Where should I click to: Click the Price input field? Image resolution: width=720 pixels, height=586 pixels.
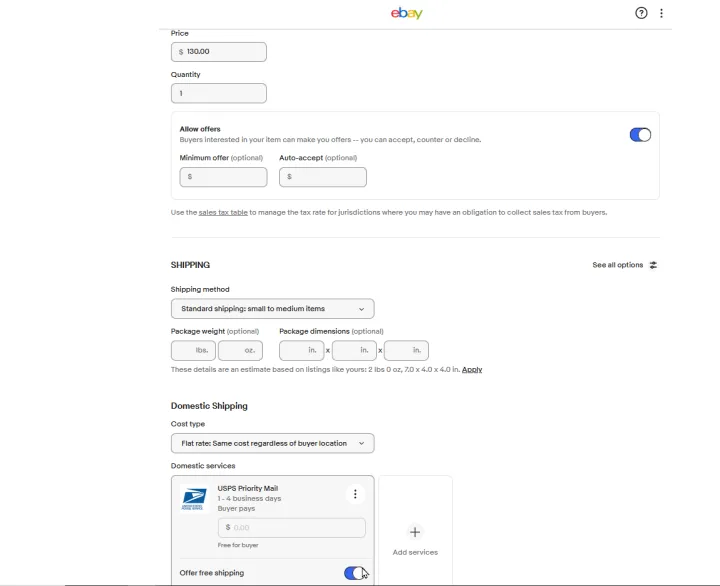pyautogui.click(x=219, y=51)
